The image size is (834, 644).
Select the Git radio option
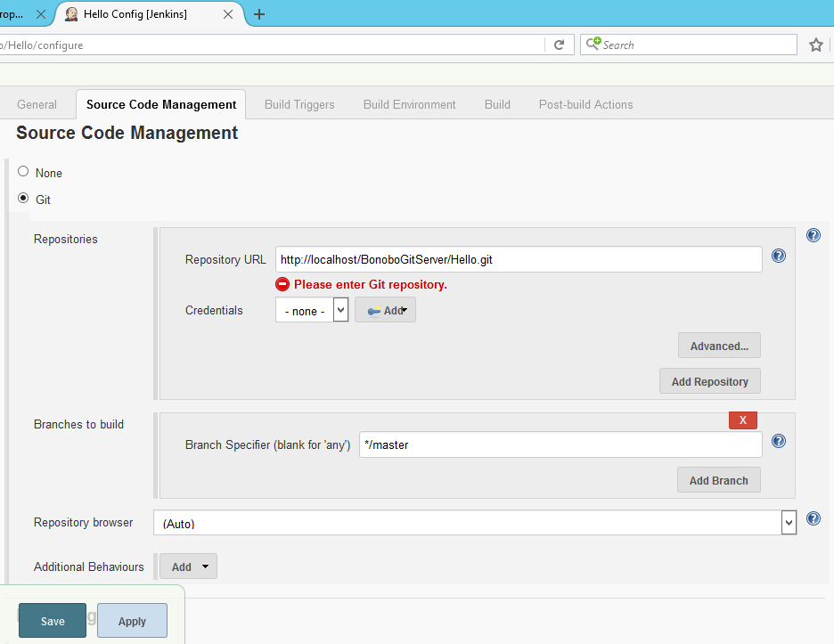(x=23, y=198)
